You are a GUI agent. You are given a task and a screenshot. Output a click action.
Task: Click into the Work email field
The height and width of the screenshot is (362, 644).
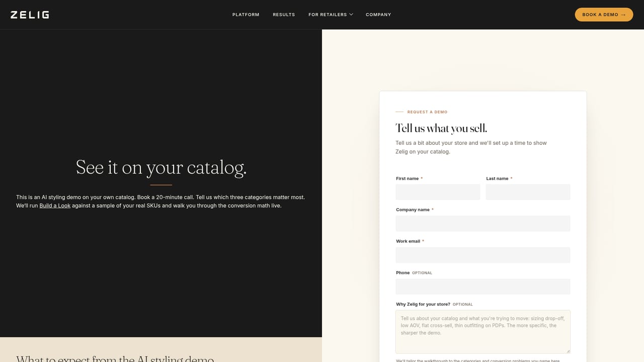[483, 255]
